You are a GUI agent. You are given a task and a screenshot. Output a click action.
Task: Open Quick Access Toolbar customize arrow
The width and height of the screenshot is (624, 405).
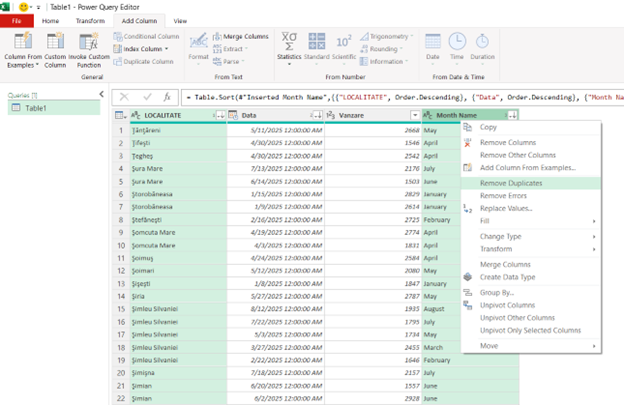[38, 7]
